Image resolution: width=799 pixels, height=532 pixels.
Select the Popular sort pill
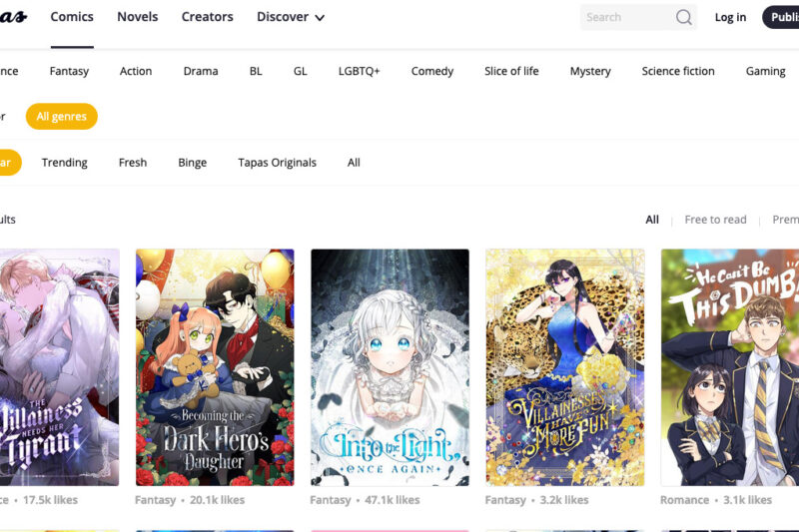(9, 163)
